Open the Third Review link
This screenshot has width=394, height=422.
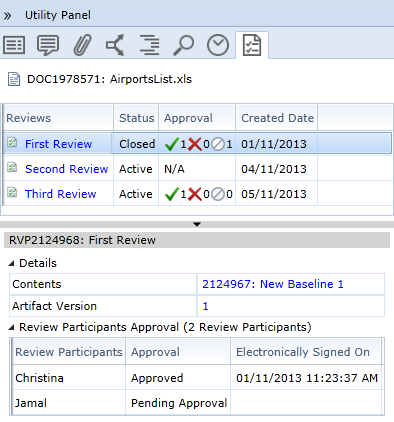(60, 194)
